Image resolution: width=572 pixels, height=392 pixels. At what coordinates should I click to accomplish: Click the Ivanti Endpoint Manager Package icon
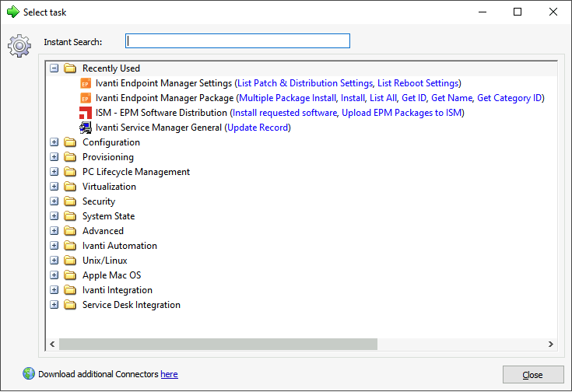(86, 98)
